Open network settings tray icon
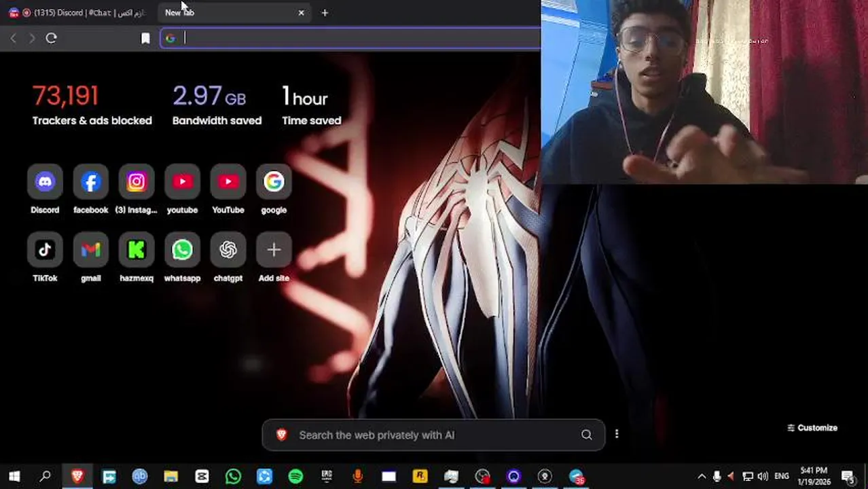 pos(748,477)
